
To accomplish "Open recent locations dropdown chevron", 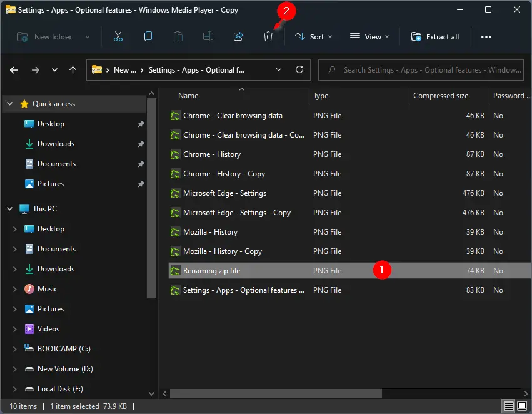I will click(x=54, y=70).
